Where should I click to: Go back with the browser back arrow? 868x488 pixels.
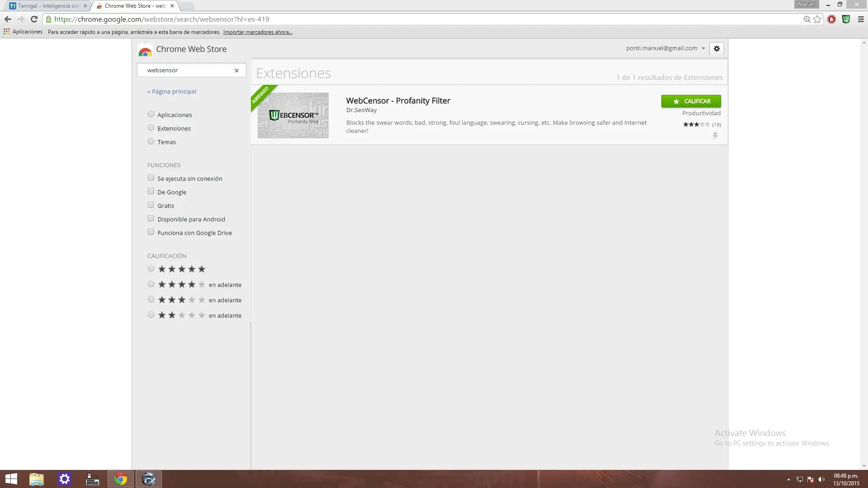(8, 19)
